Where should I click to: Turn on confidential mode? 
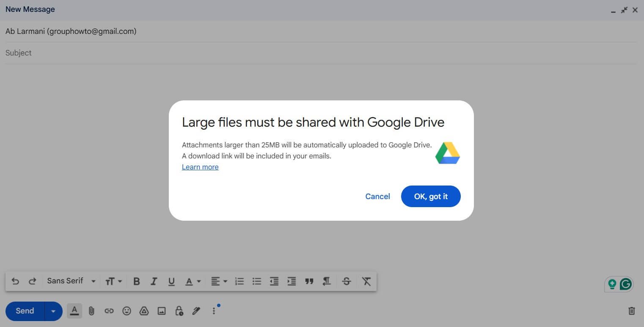coord(179,310)
